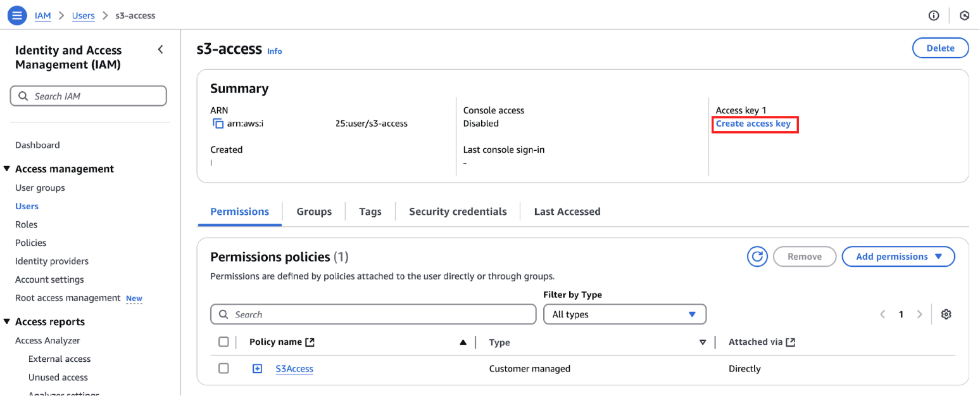Open table preferences gear icon
The image size is (980, 398).
coord(946,314)
